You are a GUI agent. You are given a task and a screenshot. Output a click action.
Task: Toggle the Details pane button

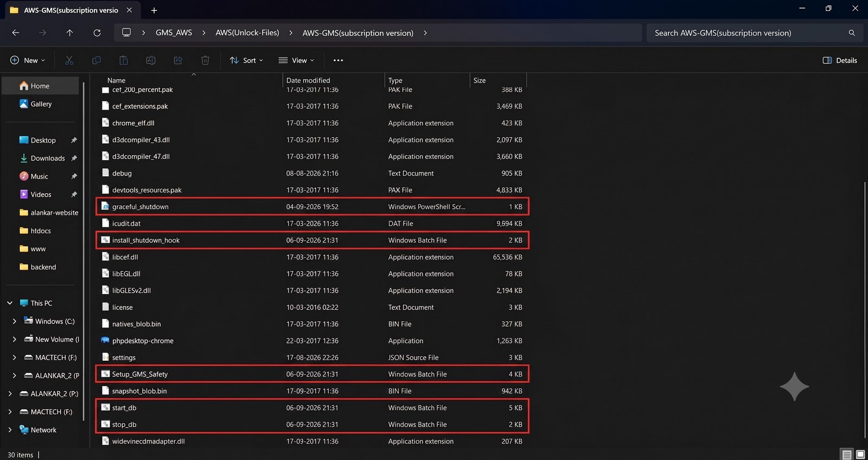pyautogui.click(x=840, y=60)
